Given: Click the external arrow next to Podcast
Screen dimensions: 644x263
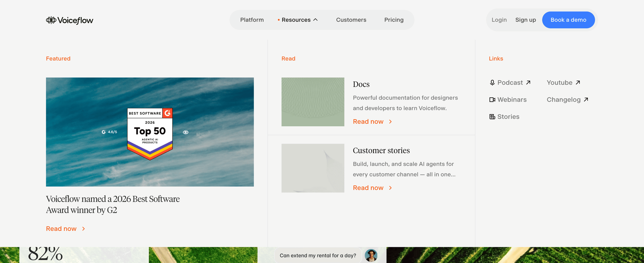Looking at the screenshot, I should point(528,83).
